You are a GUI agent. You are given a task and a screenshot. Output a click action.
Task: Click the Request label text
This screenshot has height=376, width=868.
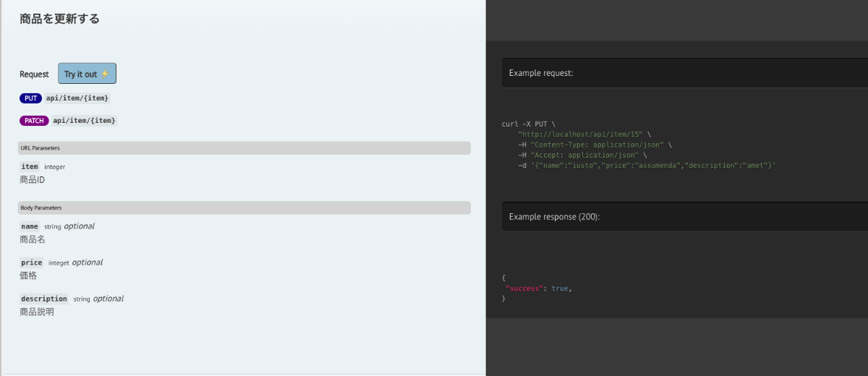34,74
